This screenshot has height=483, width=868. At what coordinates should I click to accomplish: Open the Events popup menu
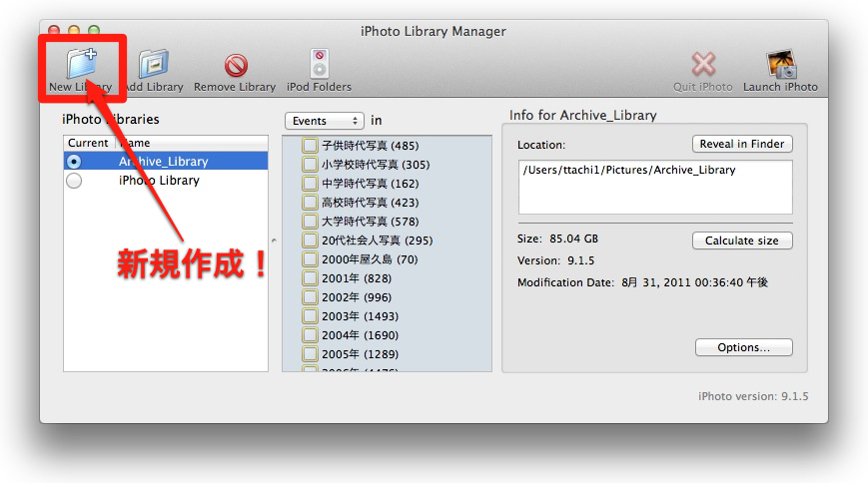[324, 121]
